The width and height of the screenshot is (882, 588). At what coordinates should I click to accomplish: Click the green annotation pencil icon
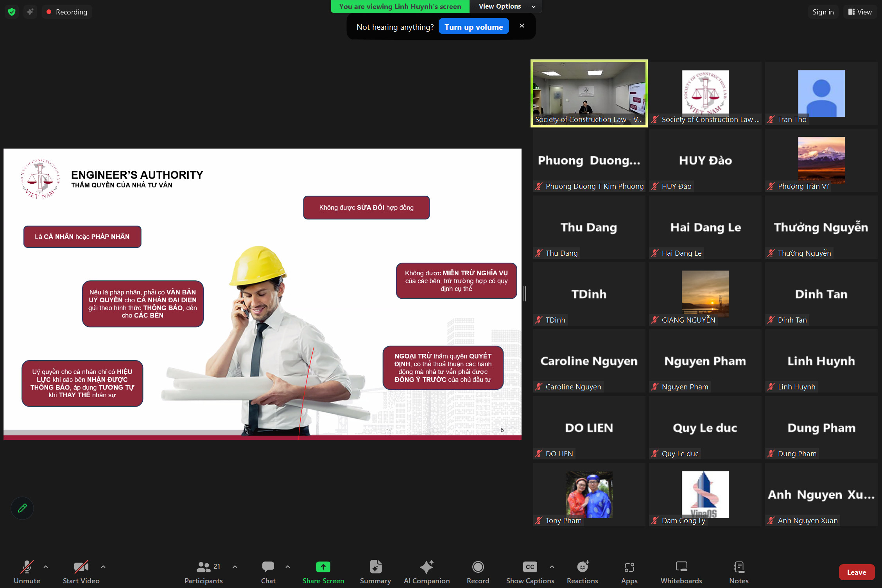[x=22, y=508]
